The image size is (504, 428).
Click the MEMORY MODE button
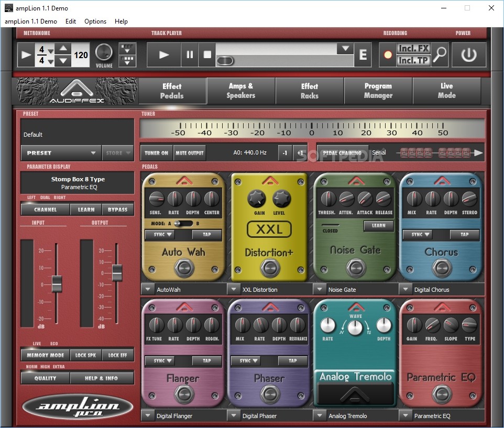click(46, 355)
